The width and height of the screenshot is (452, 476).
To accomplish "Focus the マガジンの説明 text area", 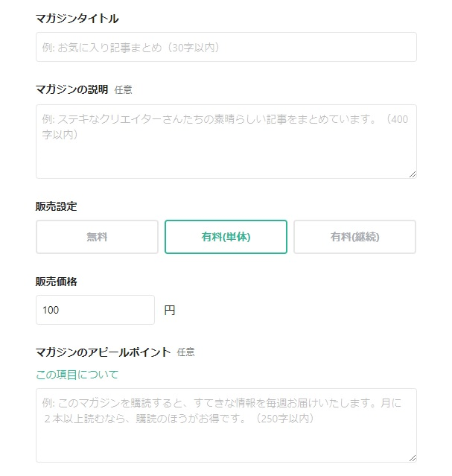I will click(226, 142).
